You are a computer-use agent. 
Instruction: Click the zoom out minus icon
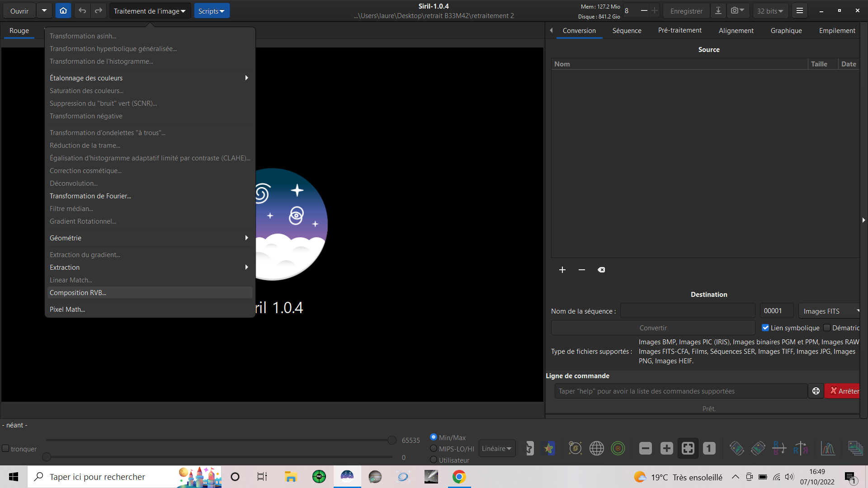(x=645, y=448)
